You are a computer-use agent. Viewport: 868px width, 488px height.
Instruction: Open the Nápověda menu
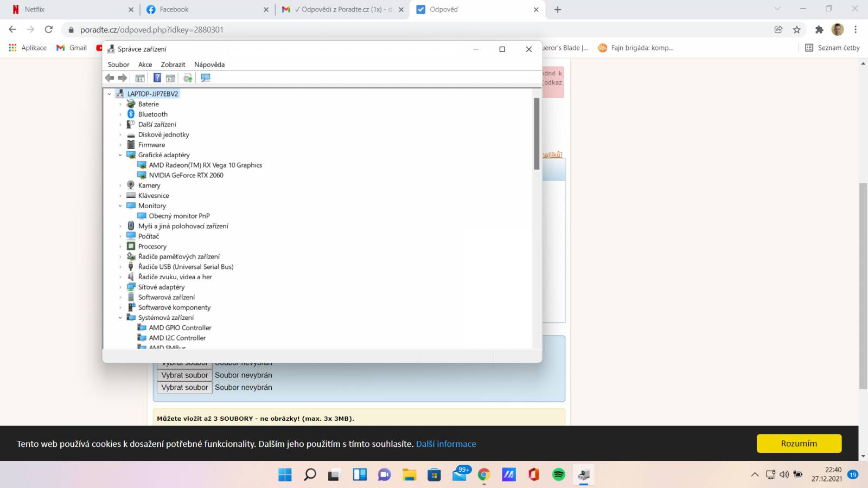tap(209, 65)
